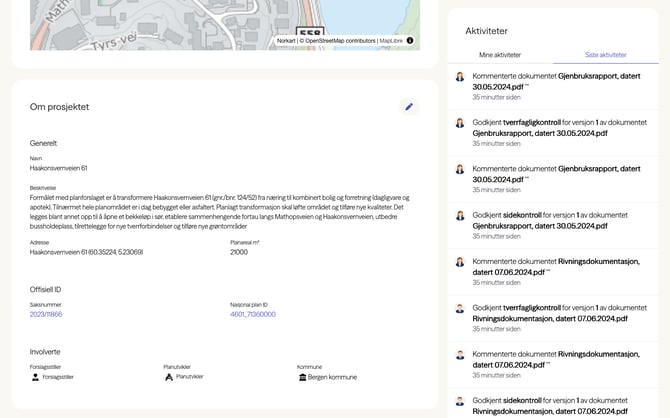Click the Bergen kommune building icon
The width and height of the screenshot is (670, 418).
pos(301,377)
